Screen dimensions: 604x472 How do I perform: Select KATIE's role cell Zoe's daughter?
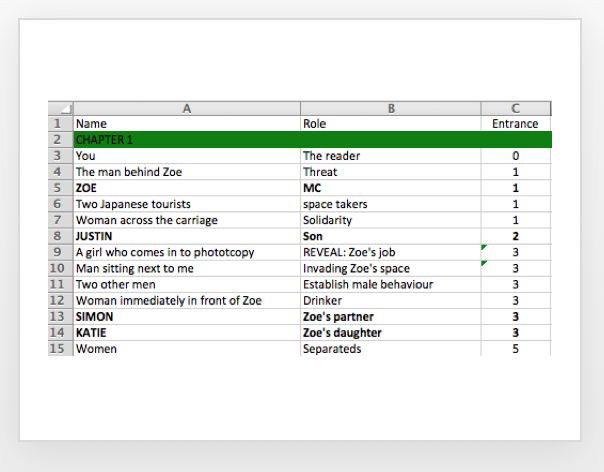(x=391, y=333)
